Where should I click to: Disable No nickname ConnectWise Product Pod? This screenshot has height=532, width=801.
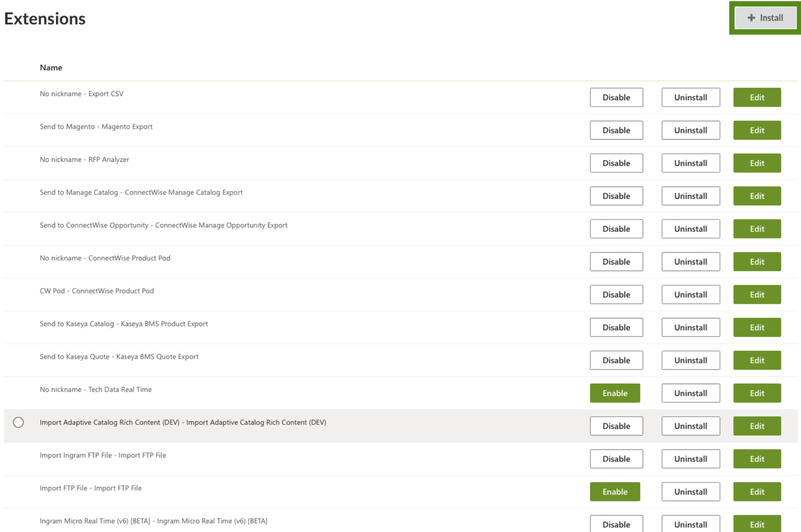pos(616,262)
